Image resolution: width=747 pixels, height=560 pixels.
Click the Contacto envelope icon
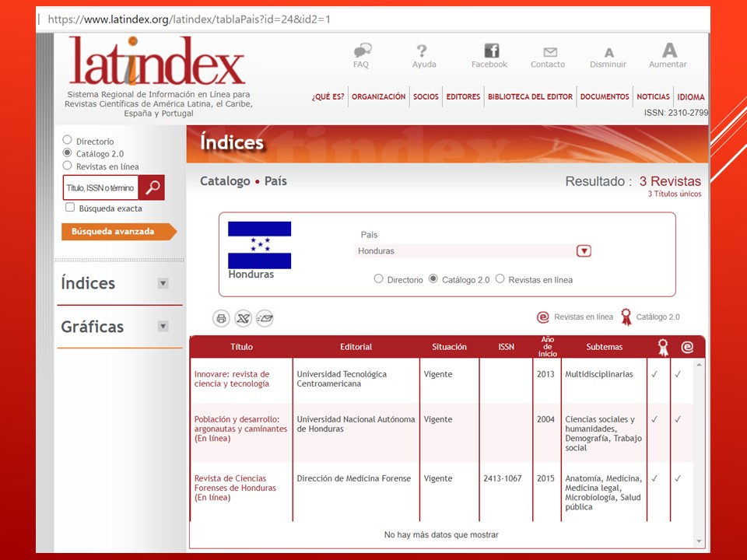[x=550, y=52]
